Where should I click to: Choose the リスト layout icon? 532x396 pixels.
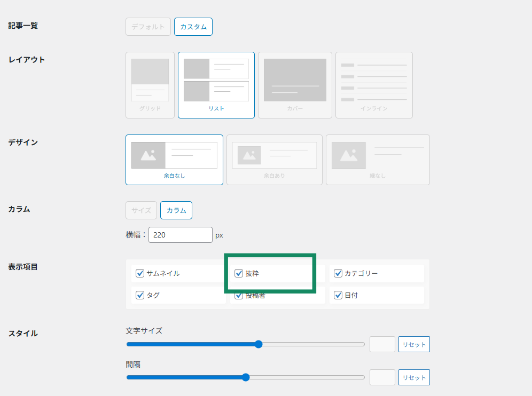pos(216,85)
